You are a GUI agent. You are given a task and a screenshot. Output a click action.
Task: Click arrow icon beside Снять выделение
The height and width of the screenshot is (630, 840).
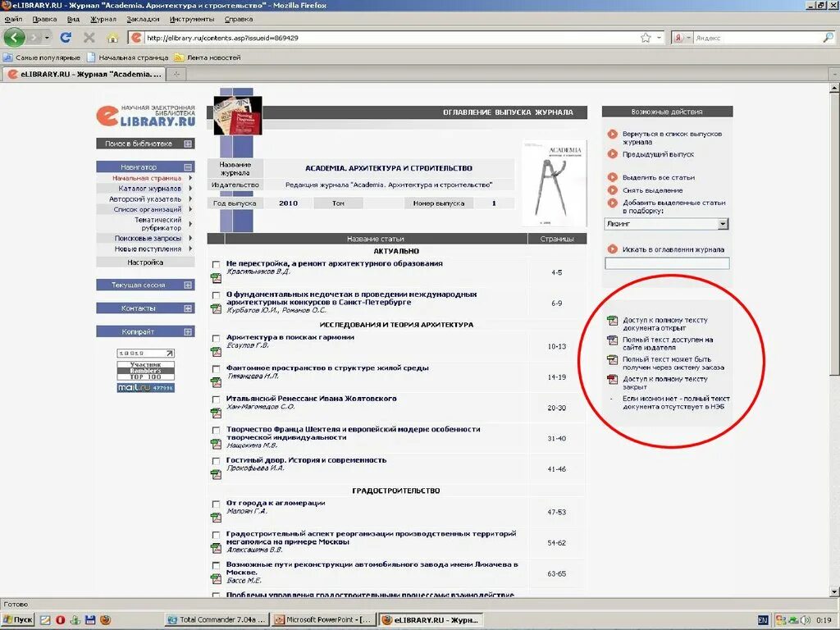coord(612,189)
